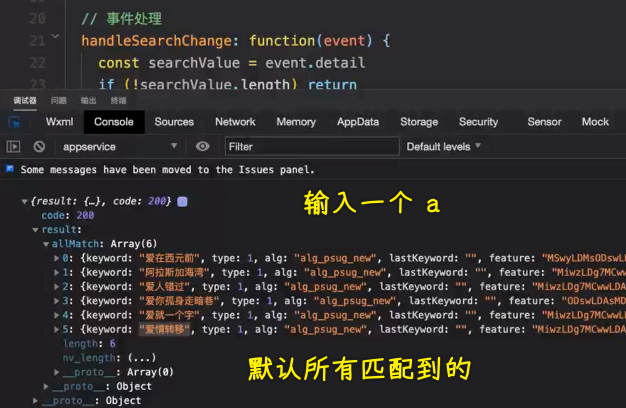Expand array item 5 with keyword 爱情转移

(57, 329)
